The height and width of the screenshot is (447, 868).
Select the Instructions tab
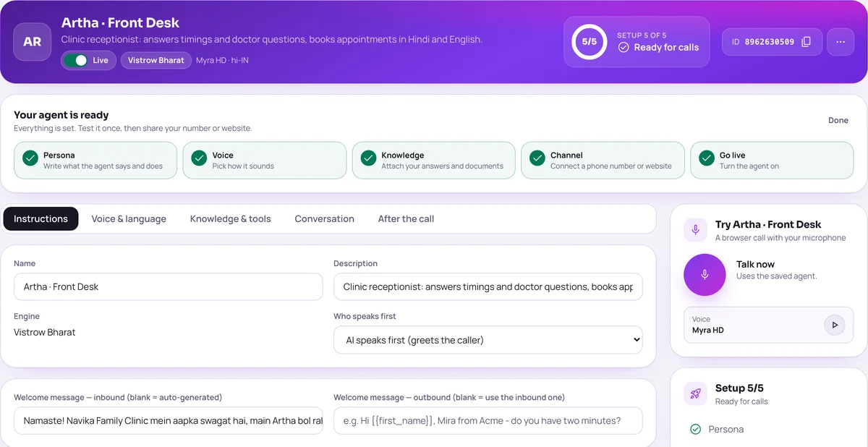[41, 219]
